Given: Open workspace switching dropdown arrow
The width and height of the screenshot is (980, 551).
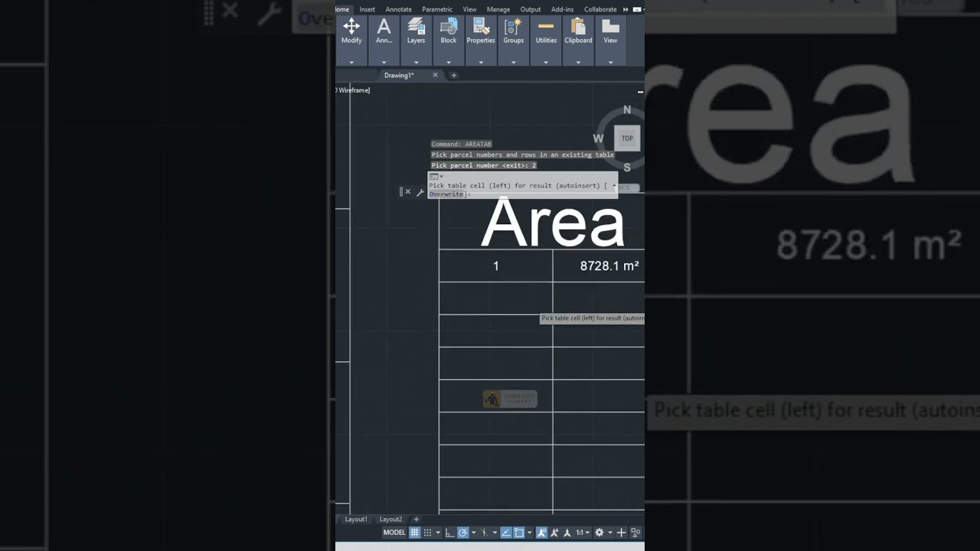Looking at the screenshot, I should pos(610,533).
